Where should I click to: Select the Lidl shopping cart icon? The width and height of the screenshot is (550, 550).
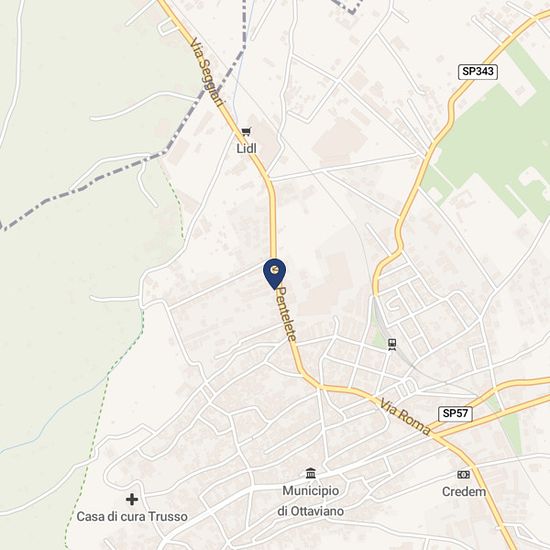click(x=246, y=132)
